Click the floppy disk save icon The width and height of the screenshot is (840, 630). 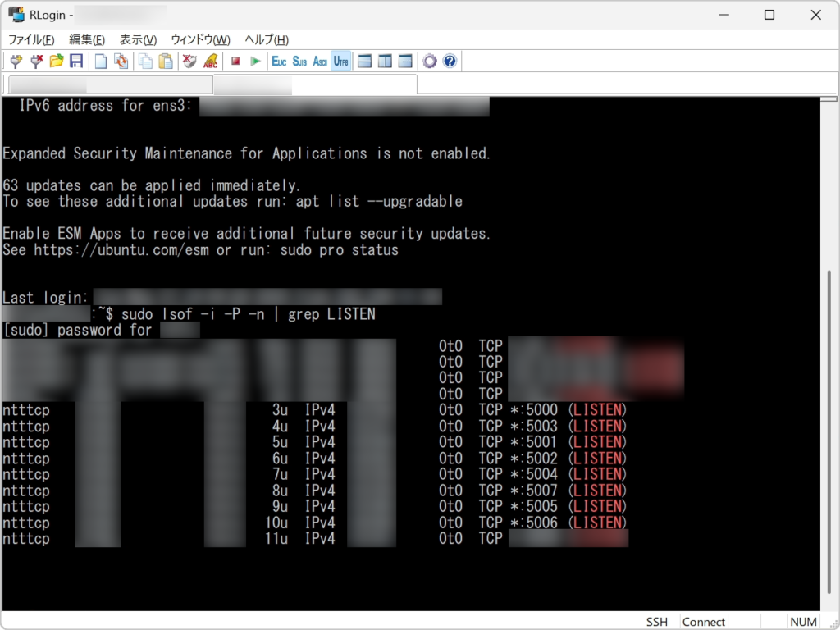point(76,61)
